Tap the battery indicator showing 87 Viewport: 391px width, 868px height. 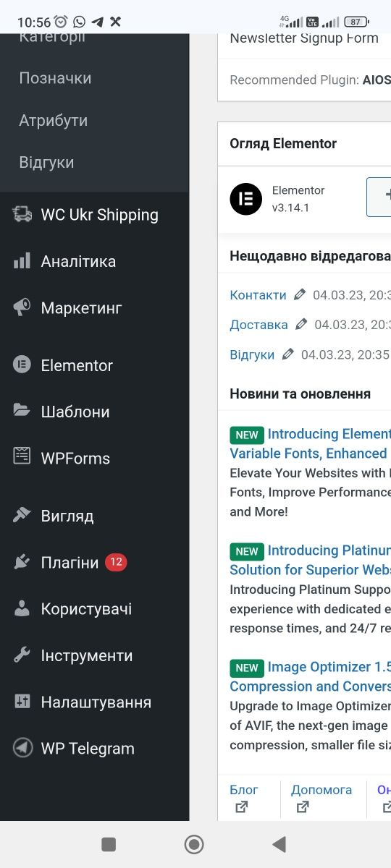coord(356,22)
